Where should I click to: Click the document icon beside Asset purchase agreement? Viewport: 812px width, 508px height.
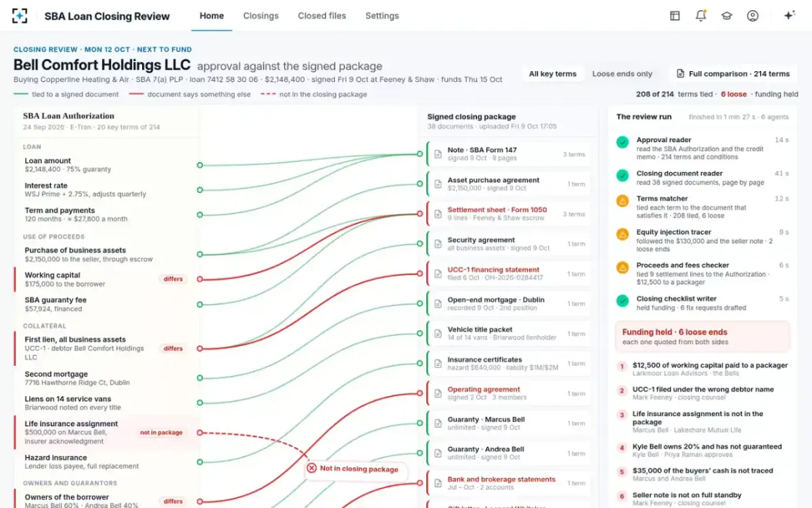coord(438,184)
